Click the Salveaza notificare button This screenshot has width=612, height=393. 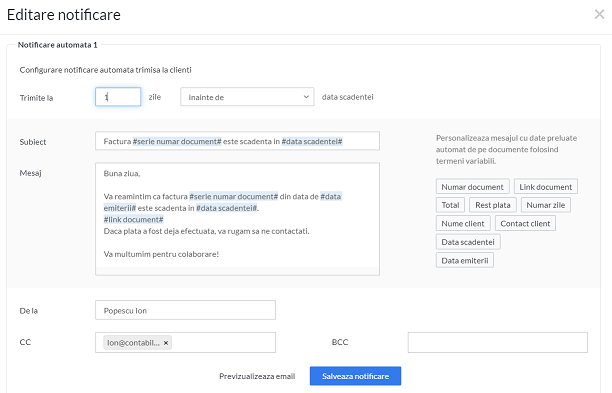(x=355, y=376)
